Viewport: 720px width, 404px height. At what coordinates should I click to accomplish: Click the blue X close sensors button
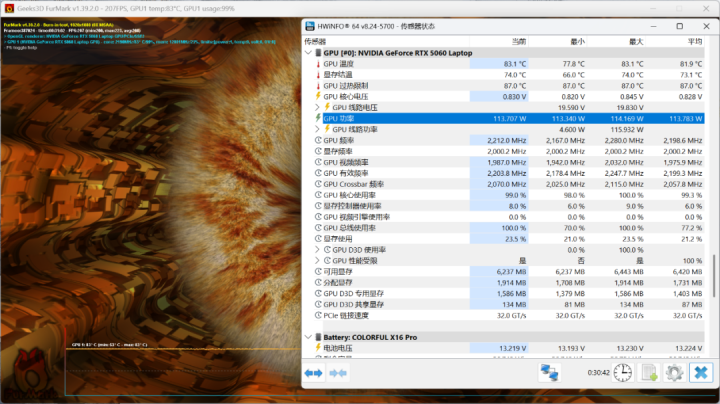pos(701,373)
